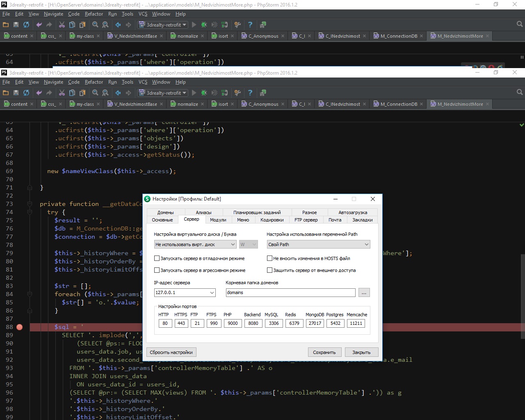Enable 'Запускать сервер в отладочном режиме' checkbox
This screenshot has width=525, height=420.
tap(157, 258)
